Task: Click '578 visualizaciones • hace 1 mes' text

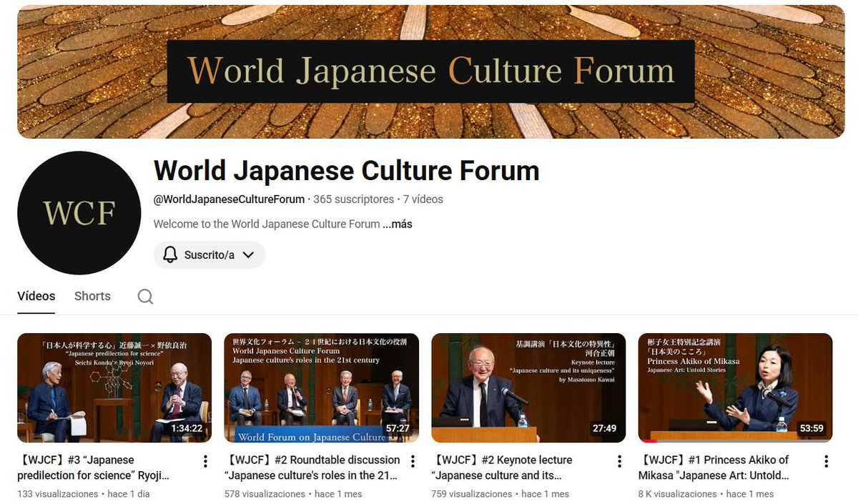Action: tap(293, 494)
